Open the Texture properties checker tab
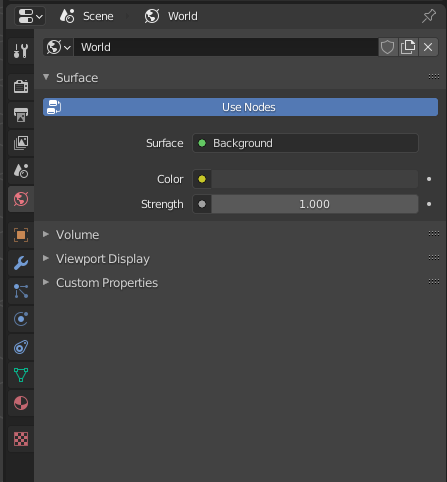Screen dimensions: 447x482 pos(21,439)
